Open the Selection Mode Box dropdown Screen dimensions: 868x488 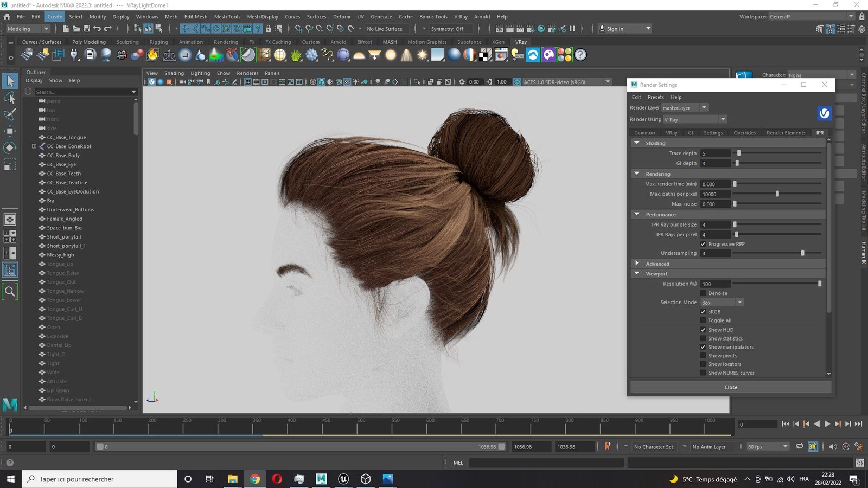pos(722,303)
